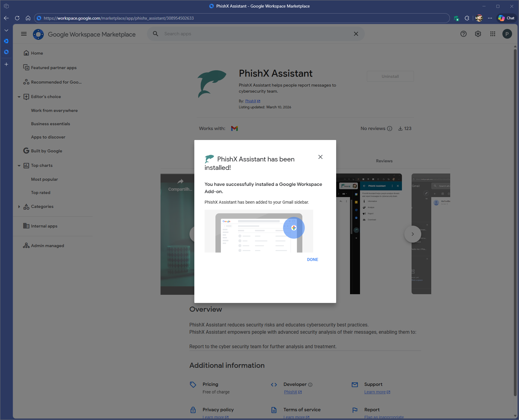Viewport: 519px width, 420px height.
Task: Close the installation confirmation dialog
Action: [x=320, y=157]
